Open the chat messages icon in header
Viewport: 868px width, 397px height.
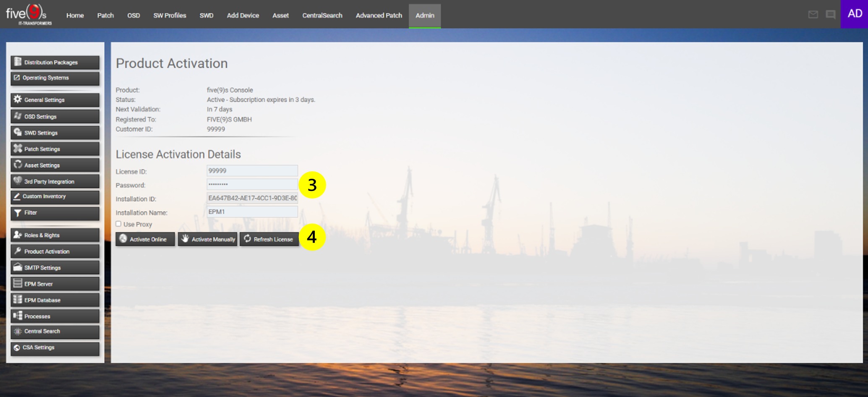point(830,15)
